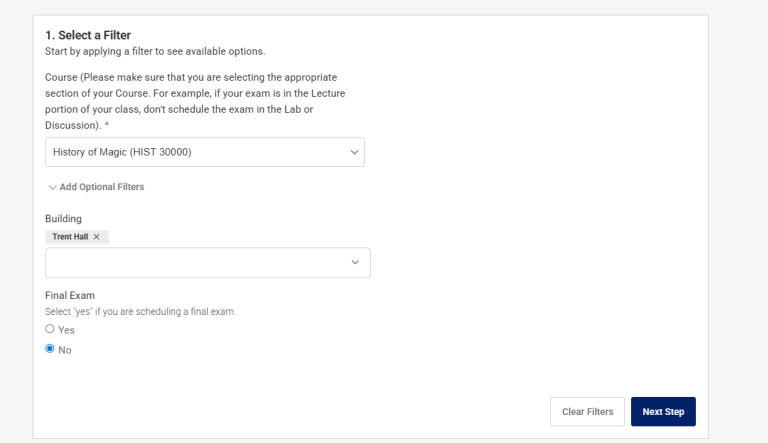
Task: Click the Building field label
Action: pyautogui.click(x=63, y=218)
